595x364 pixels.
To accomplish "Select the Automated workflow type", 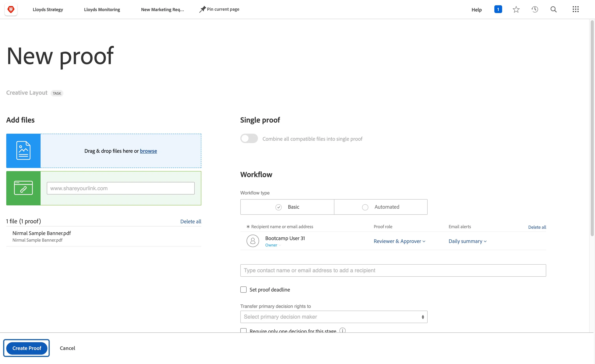I will pos(381,207).
